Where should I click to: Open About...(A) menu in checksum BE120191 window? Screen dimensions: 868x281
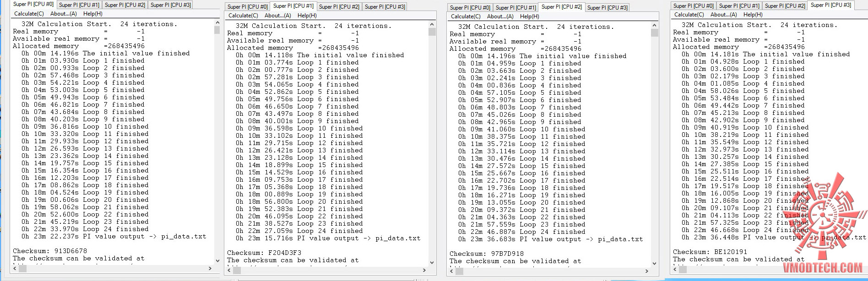(x=724, y=15)
